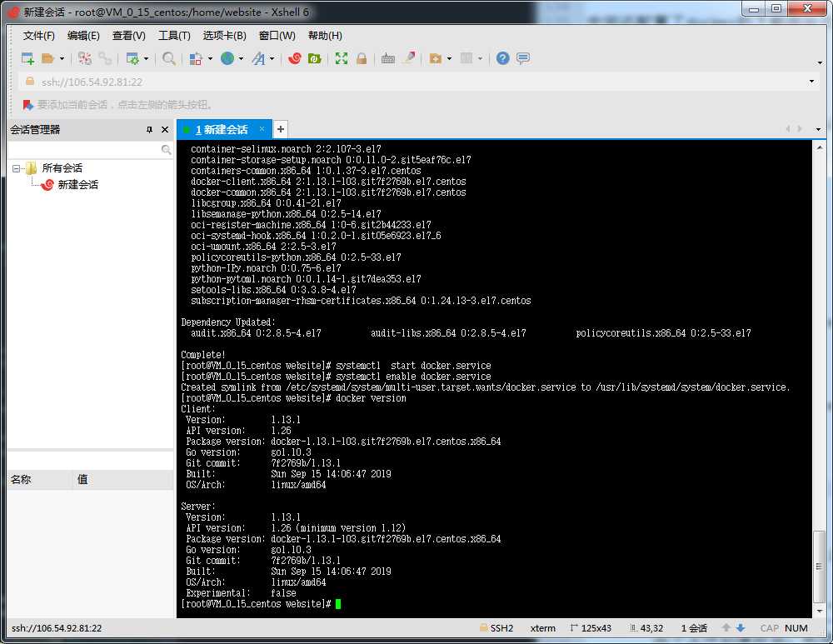This screenshot has height=644, width=833.
Task: Select 新建会话 in the session tree
Action: click(77, 185)
